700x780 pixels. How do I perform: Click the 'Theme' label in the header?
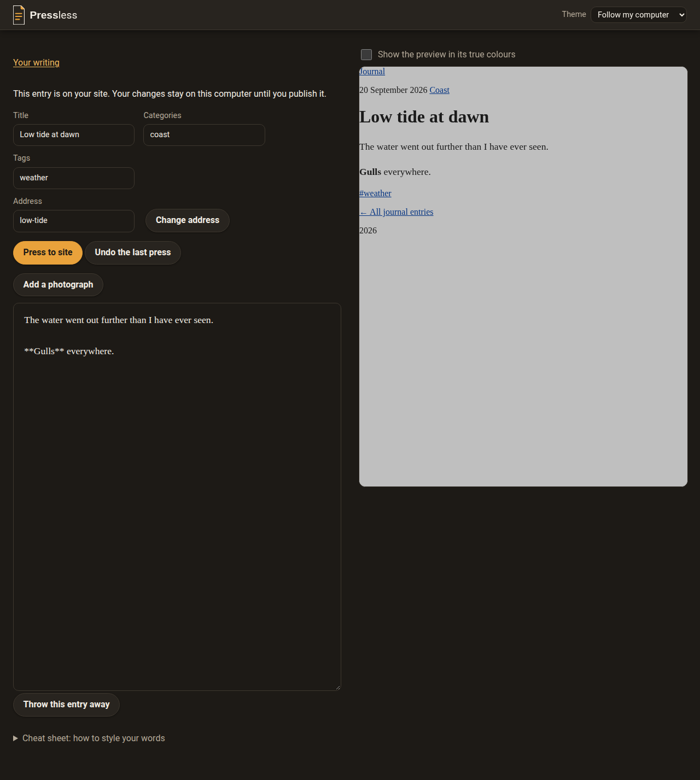click(x=574, y=14)
